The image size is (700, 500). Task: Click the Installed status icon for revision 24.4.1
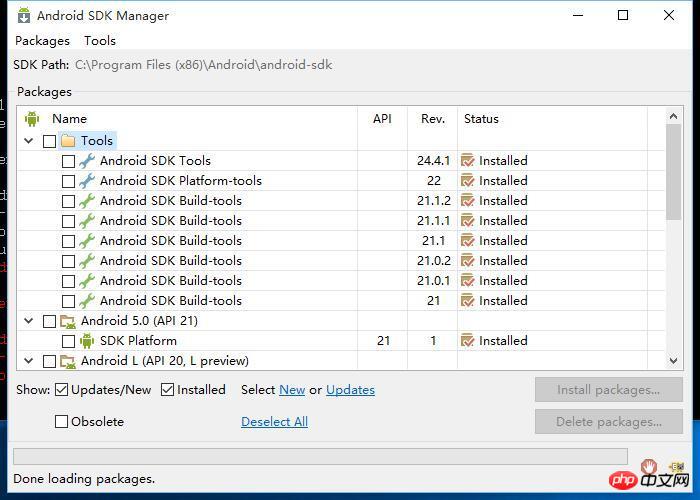pyautogui.click(x=467, y=161)
